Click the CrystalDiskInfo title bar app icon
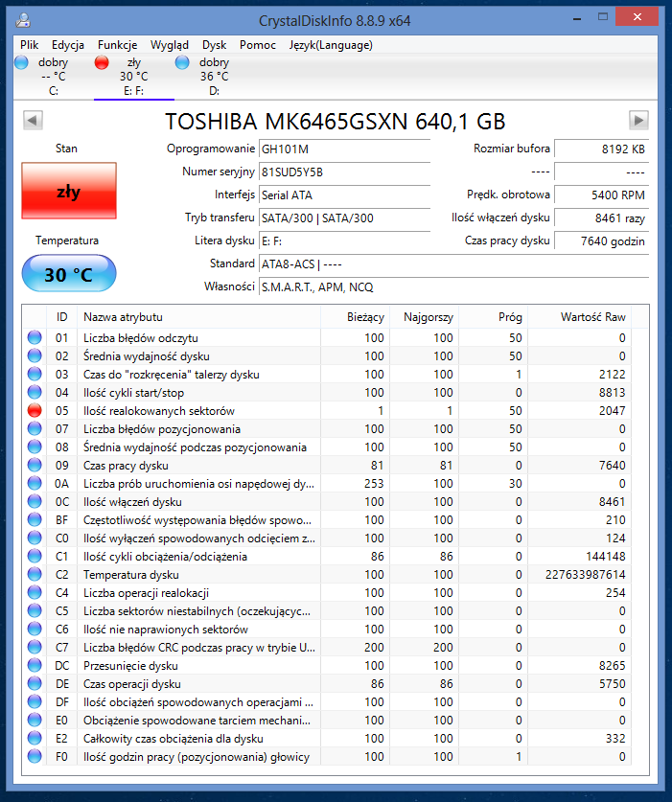Image resolution: width=672 pixels, height=802 pixels. [23, 20]
